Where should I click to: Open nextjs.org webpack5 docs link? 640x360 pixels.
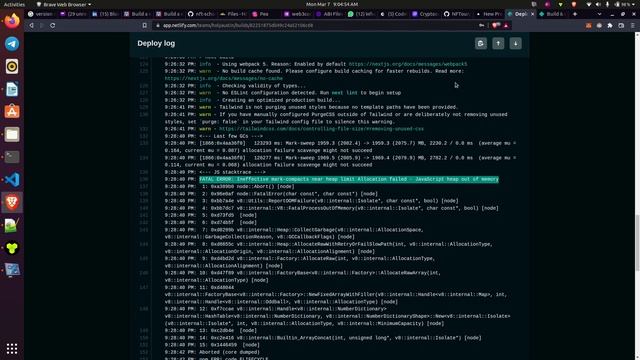(x=408, y=64)
